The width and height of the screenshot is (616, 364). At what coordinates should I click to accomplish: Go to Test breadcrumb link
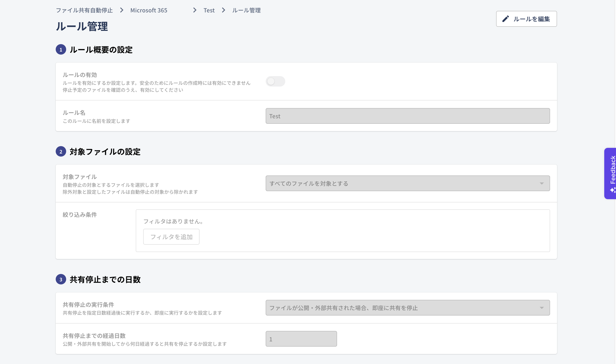209,10
